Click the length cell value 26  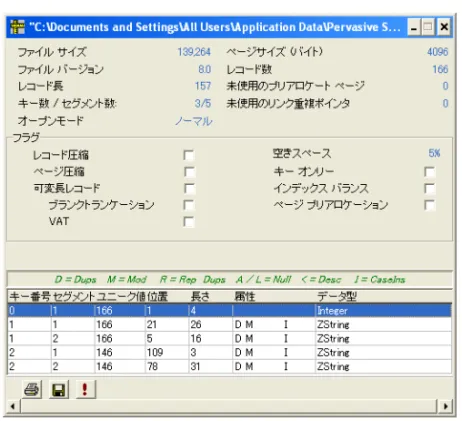coord(196,325)
